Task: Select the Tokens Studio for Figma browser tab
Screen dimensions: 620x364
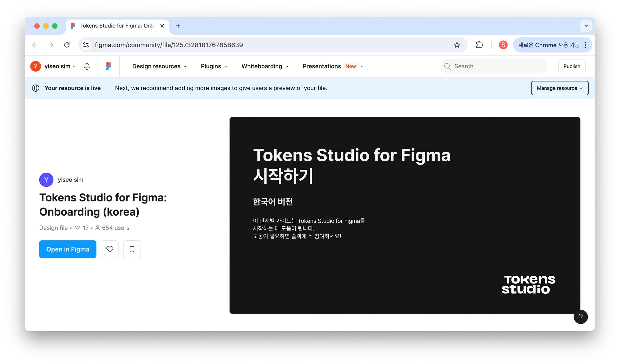Action: pos(117,26)
